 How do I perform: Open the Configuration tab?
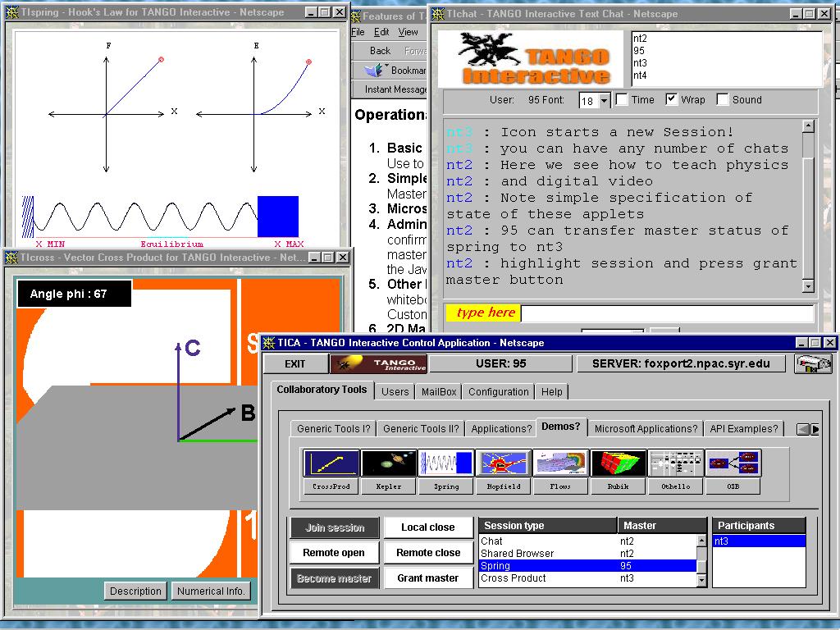click(x=498, y=391)
